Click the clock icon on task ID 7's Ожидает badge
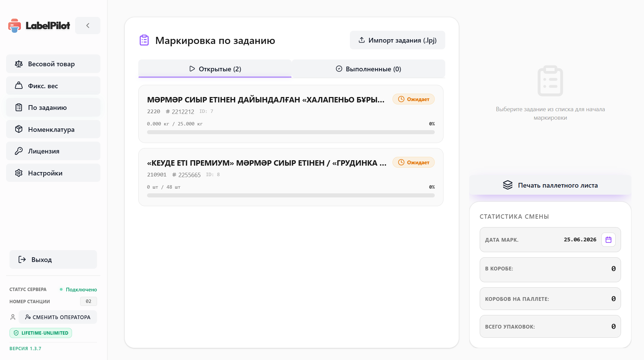This screenshot has width=644, height=360. pos(401,99)
